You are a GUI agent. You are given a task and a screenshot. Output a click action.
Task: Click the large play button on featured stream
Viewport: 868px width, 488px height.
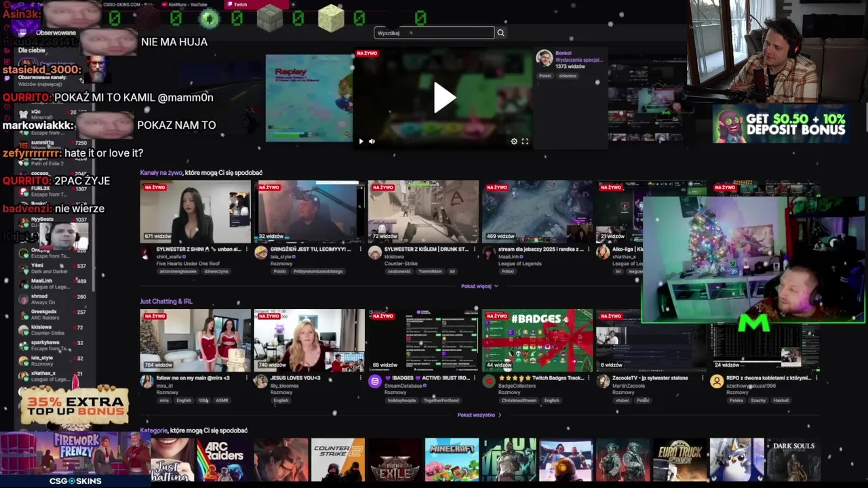pos(444,98)
